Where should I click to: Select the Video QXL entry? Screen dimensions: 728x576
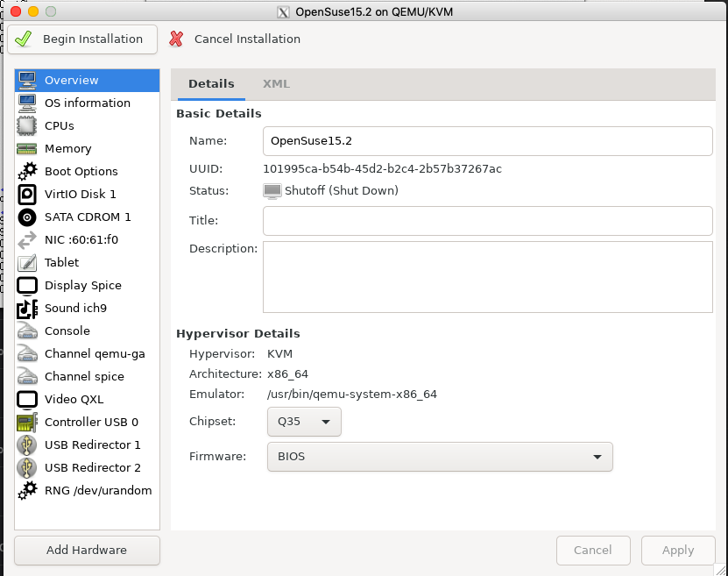pos(88,399)
